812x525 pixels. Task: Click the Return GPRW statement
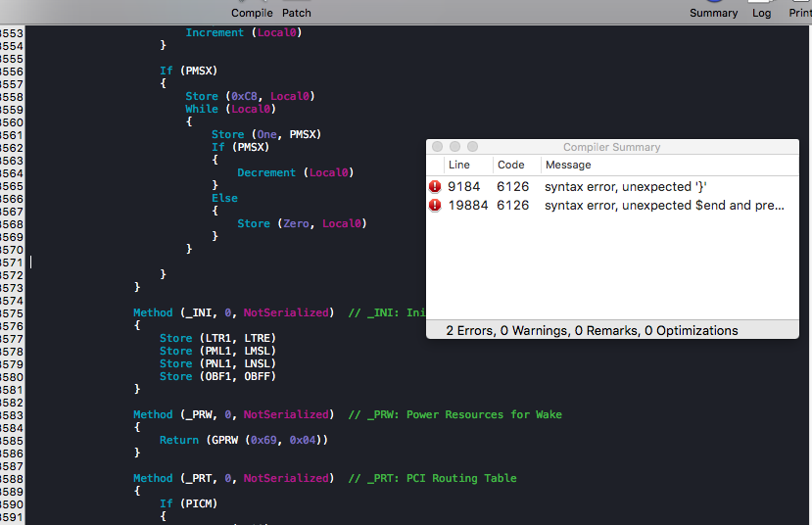[243, 441]
